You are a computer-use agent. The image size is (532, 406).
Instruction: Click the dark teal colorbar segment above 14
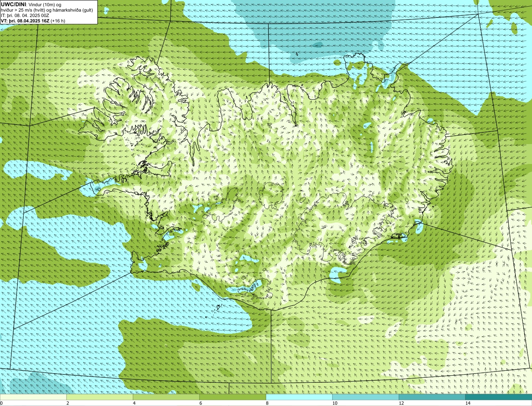[499, 397]
